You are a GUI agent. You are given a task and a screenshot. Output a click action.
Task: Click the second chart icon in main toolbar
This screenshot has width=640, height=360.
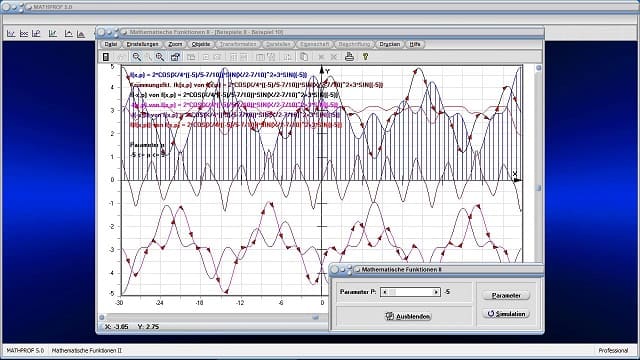pos(24,33)
